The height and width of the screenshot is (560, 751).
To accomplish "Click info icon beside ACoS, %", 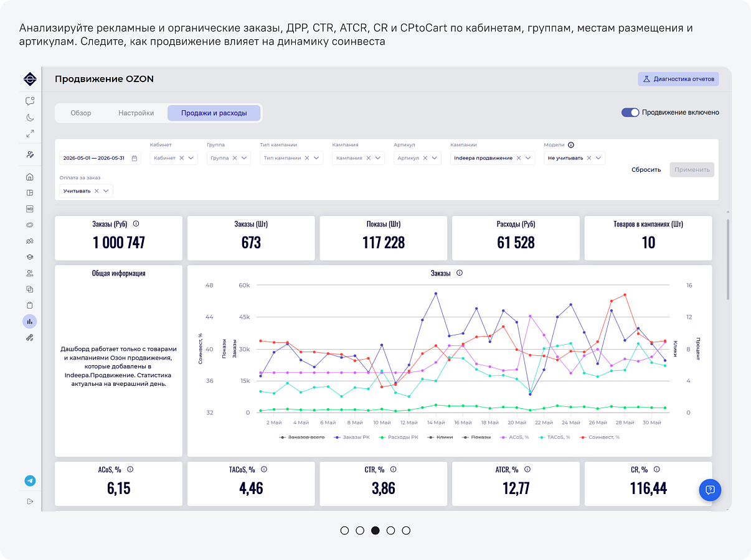I will [x=130, y=470].
